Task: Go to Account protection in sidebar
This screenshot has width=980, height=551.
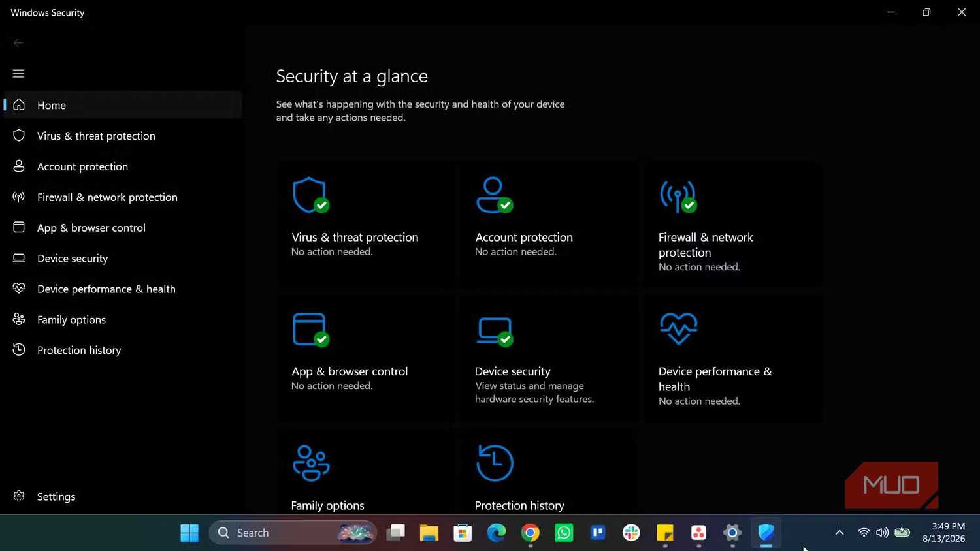Action: (123, 166)
